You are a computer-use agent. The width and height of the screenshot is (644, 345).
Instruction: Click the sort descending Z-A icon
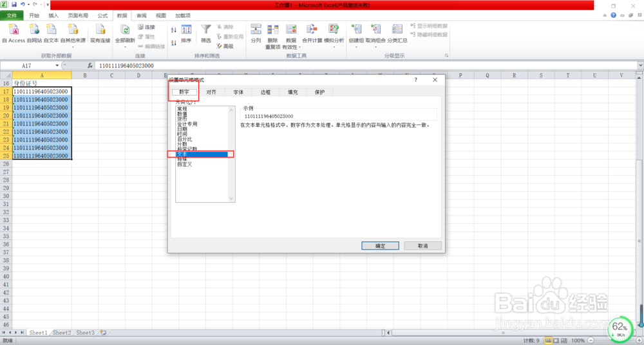pyautogui.click(x=173, y=42)
